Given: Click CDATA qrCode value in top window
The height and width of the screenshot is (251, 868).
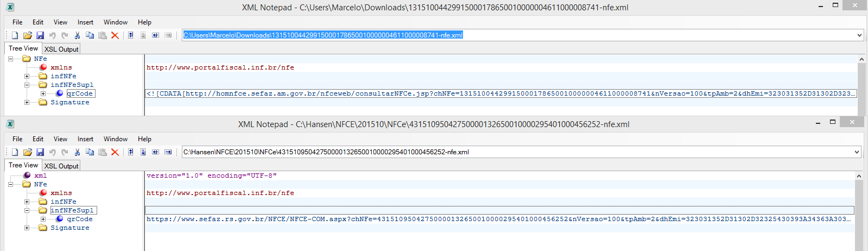Looking at the screenshot, I should [x=500, y=93].
